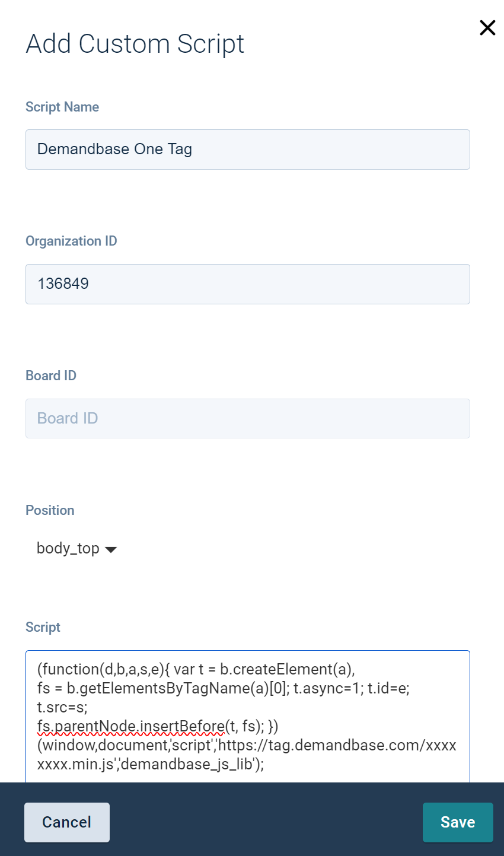
Task: Click the Script Name input field
Action: [x=247, y=149]
